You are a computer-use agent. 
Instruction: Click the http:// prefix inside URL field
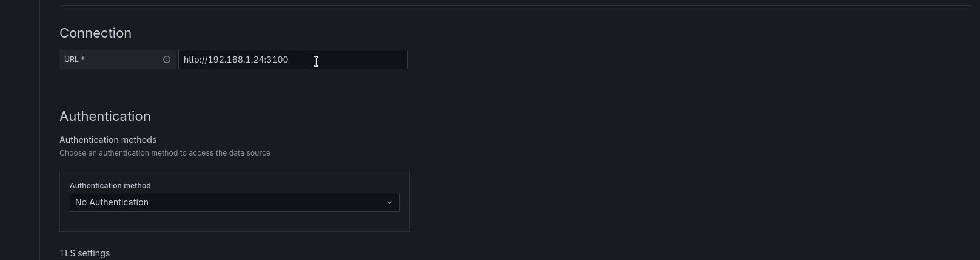[195, 60]
